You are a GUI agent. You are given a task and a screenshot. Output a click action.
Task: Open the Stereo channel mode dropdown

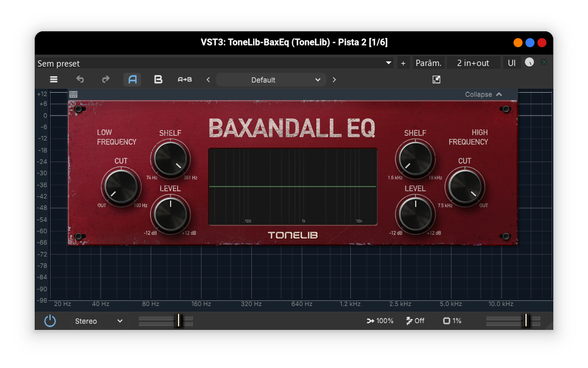pyautogui.click(x=98, y=321)
